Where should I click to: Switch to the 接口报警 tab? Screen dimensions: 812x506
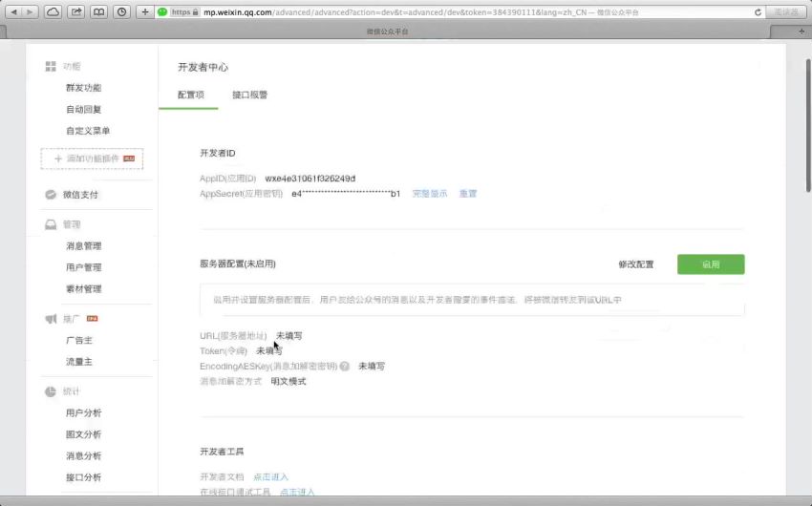[x=249, y=95]
